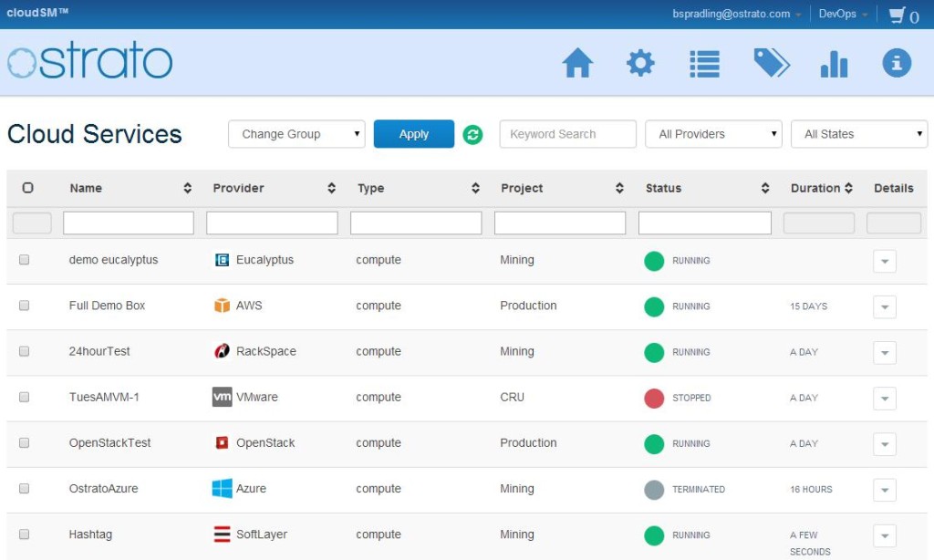
Task: Click the Details column header
Action: pyautogui.click(x=894, y=188)
